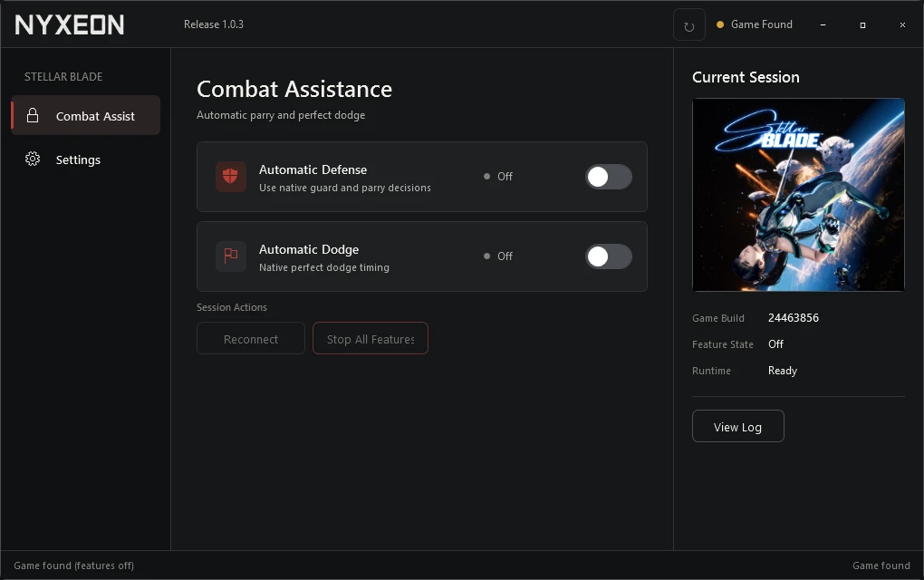Screen dimensions: 924x580
Task: Click the STELLAR BLADE sidebar label
Action: click(x=63, y=77)
